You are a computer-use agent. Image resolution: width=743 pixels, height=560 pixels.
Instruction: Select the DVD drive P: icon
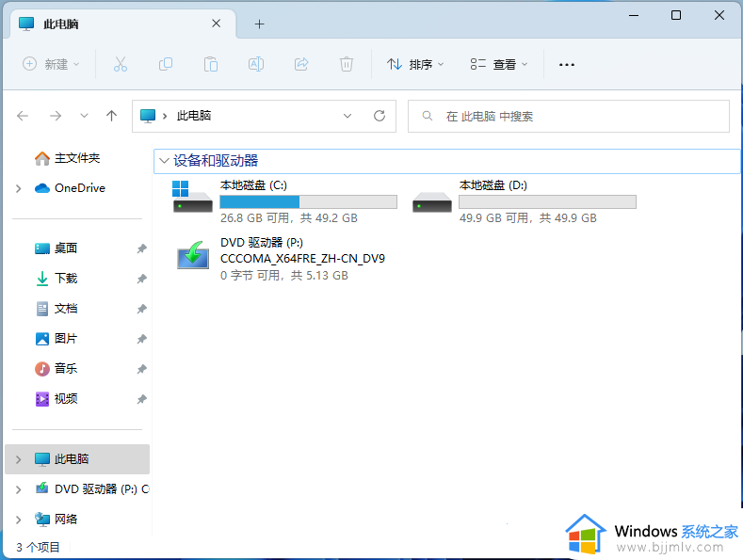pyautogui.click(x=193, y=255)
